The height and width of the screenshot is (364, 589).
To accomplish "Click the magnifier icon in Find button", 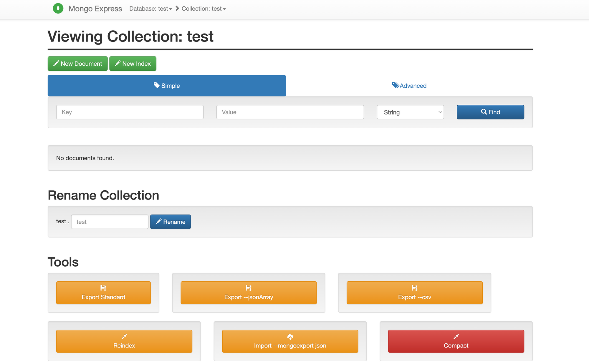I will tap(484, 112).
